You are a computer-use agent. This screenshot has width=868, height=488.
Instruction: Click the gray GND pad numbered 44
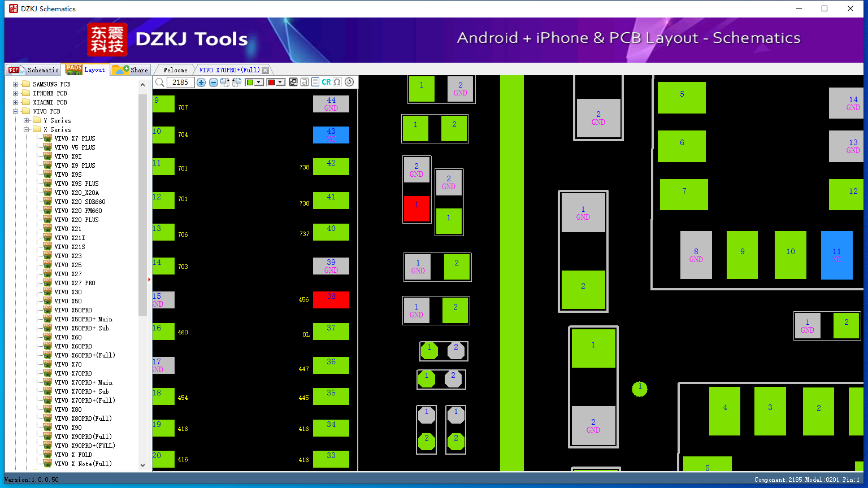point(331,104)
